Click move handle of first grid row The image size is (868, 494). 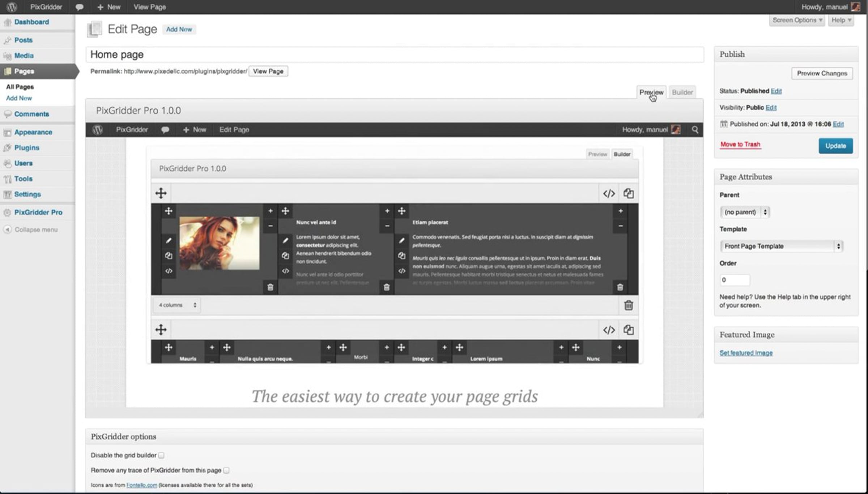(x=161, y=193)
